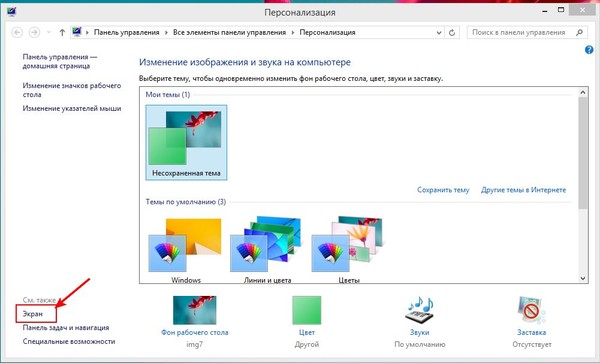
Task: Open Help with the blue question mark
Action: point(589,50)
